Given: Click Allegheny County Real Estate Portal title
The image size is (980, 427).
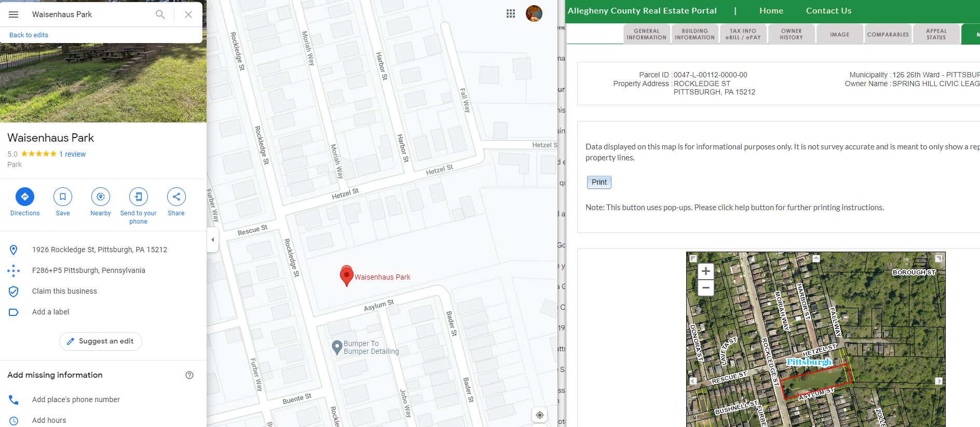Looking at the screenshot, I should tap(642, 11).
